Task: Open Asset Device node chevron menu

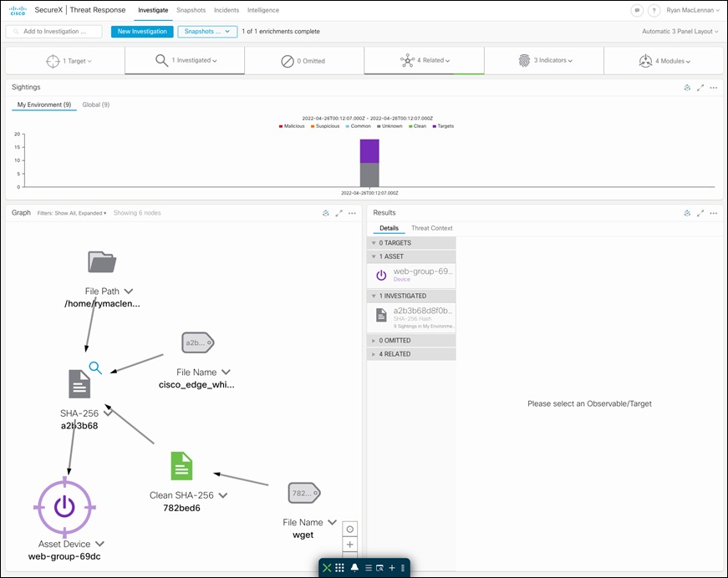Action: tap(99, 544)
